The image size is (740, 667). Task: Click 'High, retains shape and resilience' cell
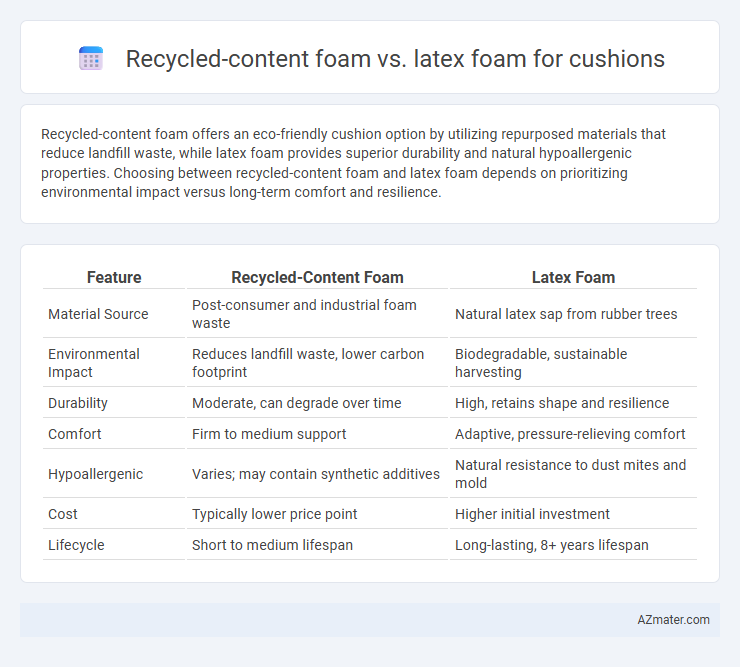(x=573, y=403)
